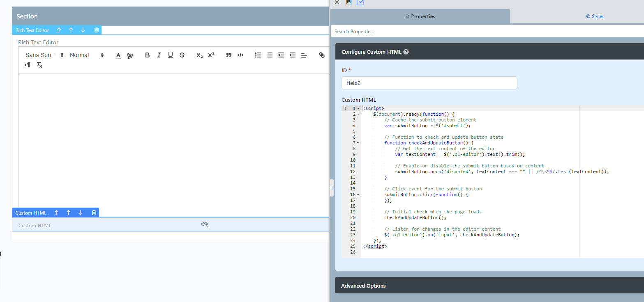Click inside the rich text editing area
Viewport: 644px width, 302px height.
pos(173,141)
